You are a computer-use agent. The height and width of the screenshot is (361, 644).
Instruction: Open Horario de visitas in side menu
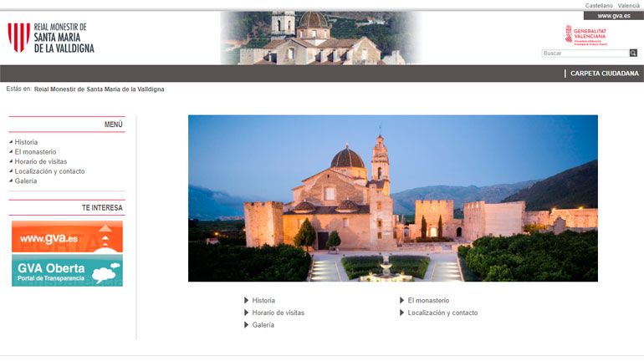(x=40, y=161)
